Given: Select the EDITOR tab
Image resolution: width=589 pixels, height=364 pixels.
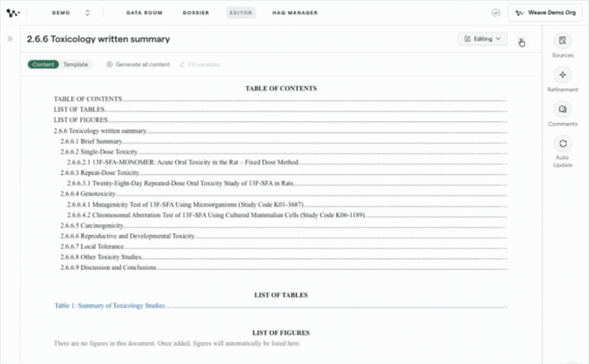Looking at the screenshot, I should [x=241, y=13].
